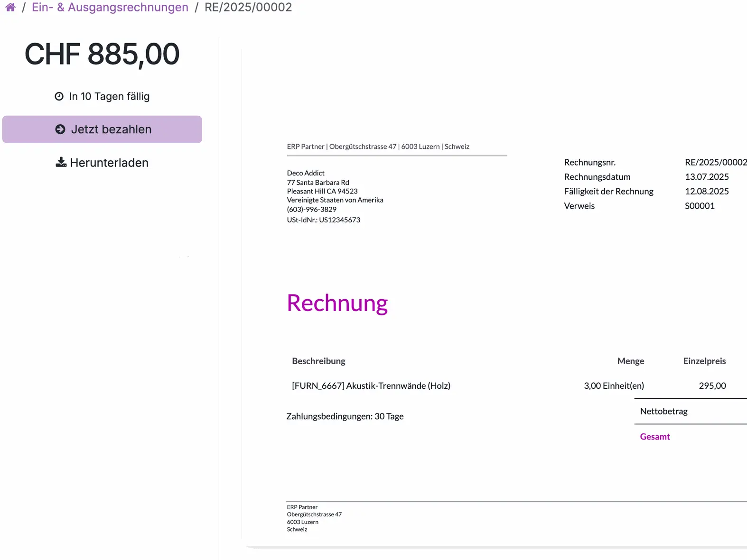Click the arrow icon inside Jetzt bezahlen
Screen dimensions: 747x560
[60, 129]
